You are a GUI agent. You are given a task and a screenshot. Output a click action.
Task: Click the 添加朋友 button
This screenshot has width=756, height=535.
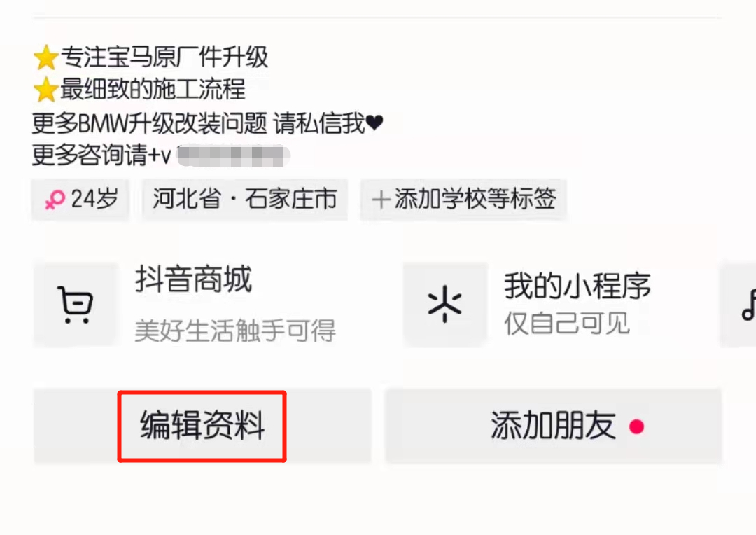[554, 426]
